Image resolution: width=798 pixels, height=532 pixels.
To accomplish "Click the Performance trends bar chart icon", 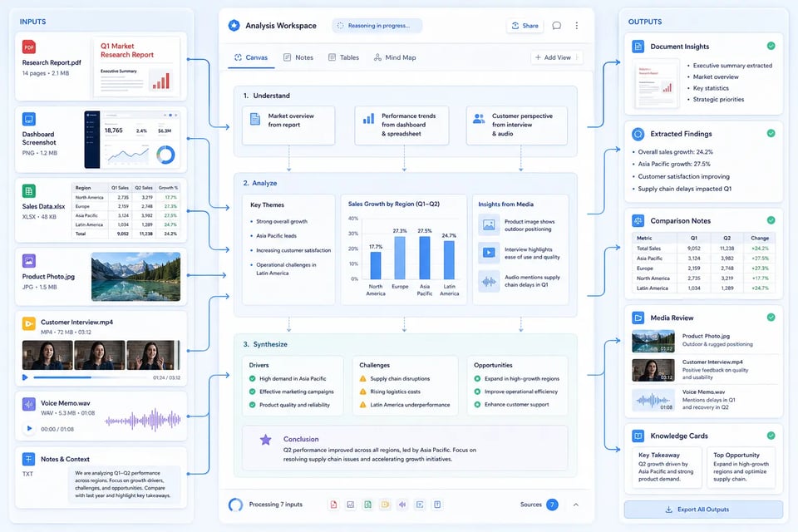I will point(368,119).
